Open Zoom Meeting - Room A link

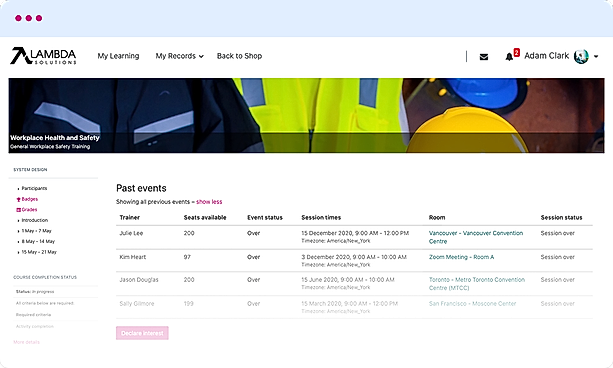(x=461, y=257)
